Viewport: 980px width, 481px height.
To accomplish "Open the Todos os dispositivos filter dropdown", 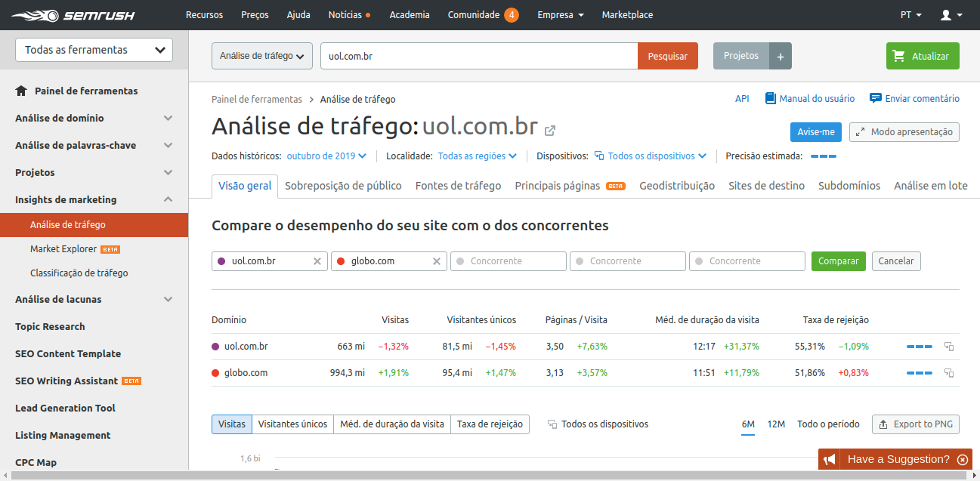I will click(x=651, y=156).
